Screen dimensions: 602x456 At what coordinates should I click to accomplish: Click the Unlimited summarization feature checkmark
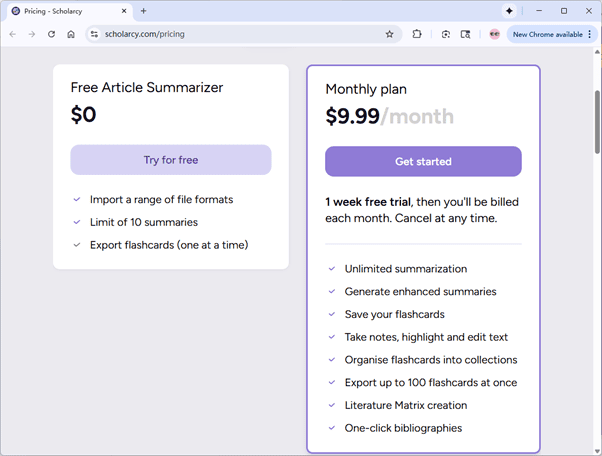click(x=332, y=269)
